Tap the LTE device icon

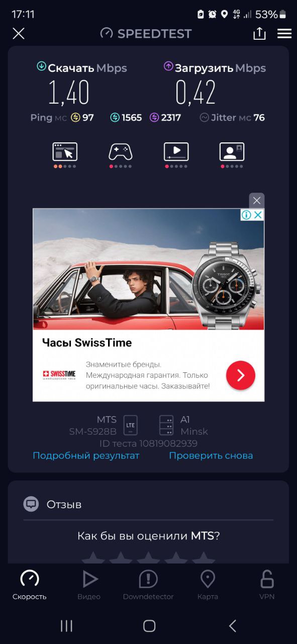point(131,425)
